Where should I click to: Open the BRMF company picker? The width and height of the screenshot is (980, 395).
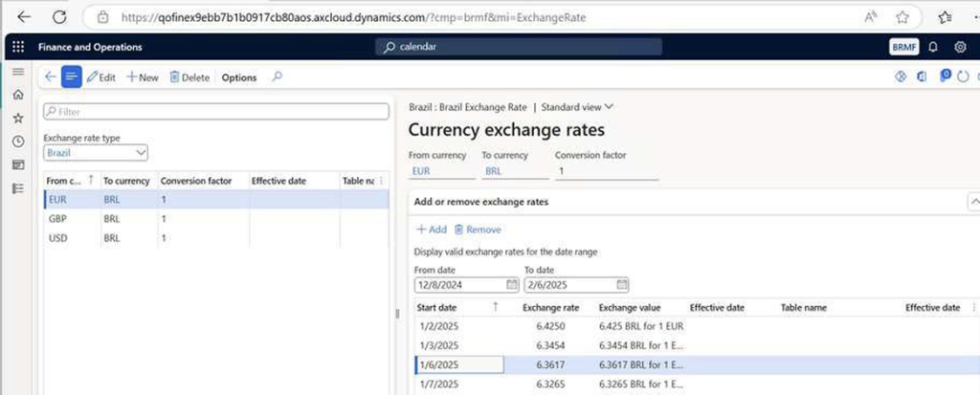[903, 47]
